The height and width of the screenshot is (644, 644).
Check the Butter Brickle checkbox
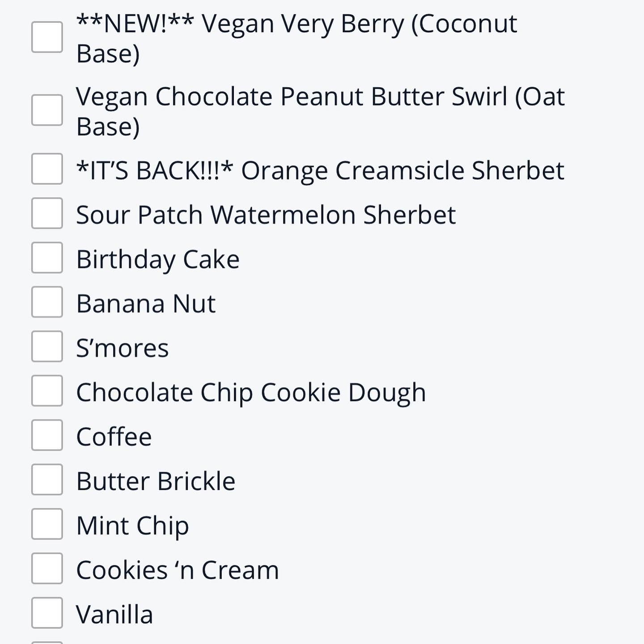point(47,479)
